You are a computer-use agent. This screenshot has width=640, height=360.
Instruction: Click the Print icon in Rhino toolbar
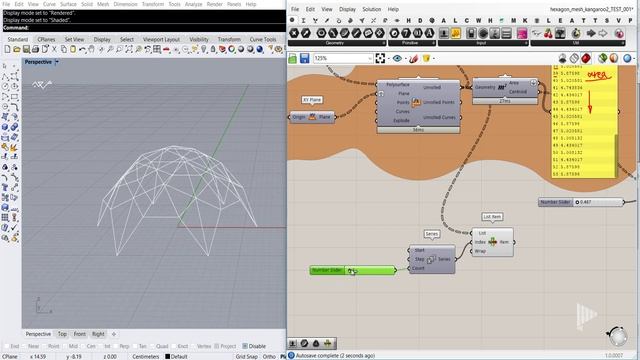coord(36,49)
